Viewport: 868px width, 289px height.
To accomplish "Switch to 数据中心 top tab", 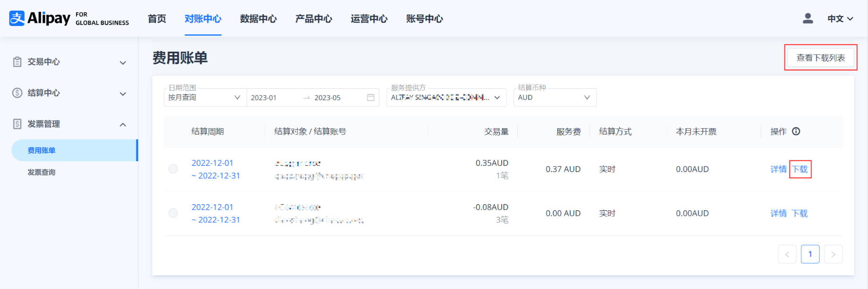I will (258, 19).
